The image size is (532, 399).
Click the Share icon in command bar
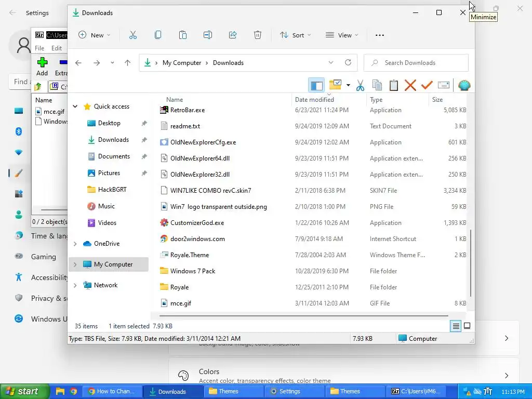point(233,35)
